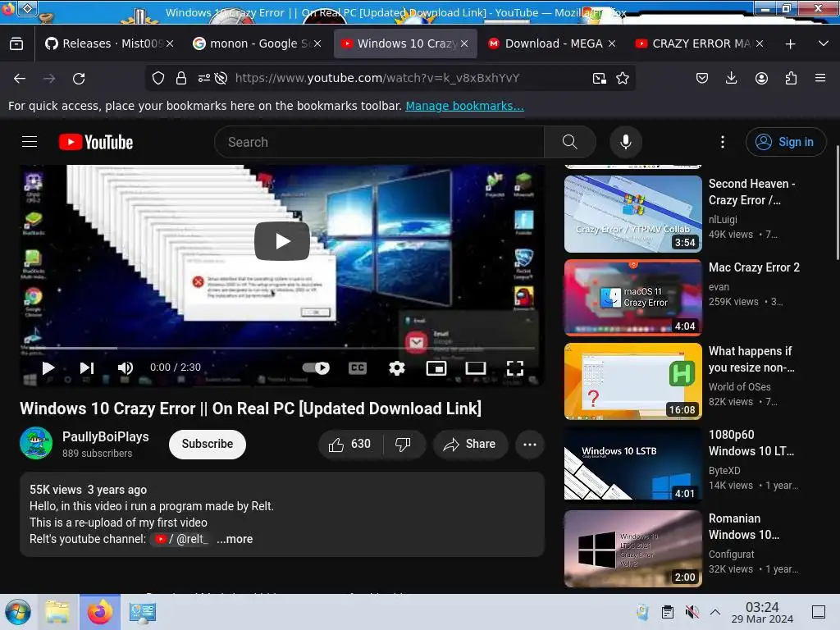
Task: Open YouTube settings three-dot menu
Action: point(722,142)
